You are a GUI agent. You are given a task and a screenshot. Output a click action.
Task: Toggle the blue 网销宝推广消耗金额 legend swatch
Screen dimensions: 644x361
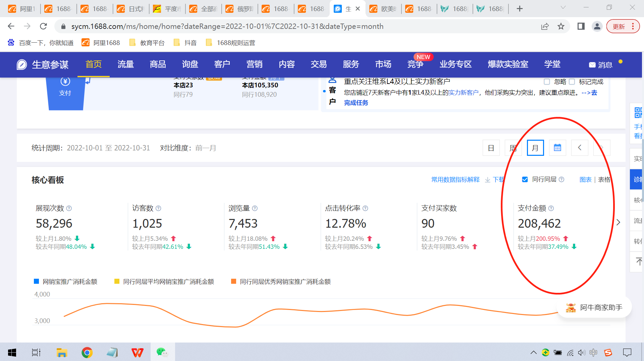pyautogui.click(x=37, y=281)
